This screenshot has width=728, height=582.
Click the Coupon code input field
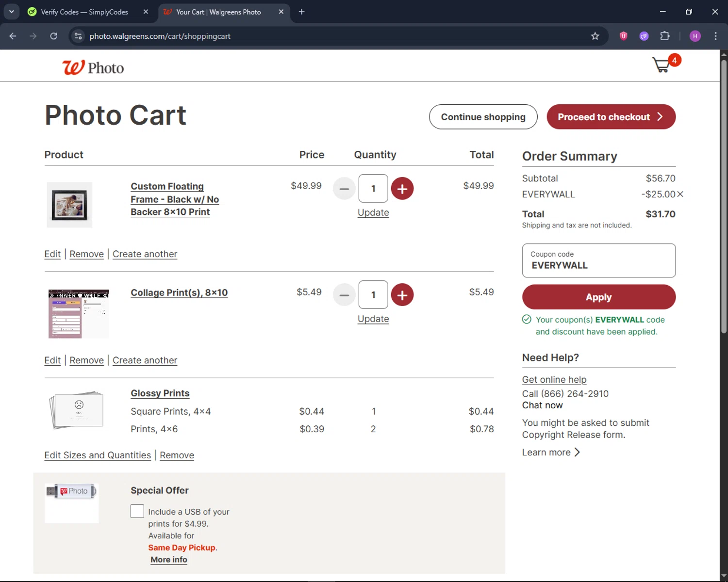pyautogui.click(x=598, y=260)
